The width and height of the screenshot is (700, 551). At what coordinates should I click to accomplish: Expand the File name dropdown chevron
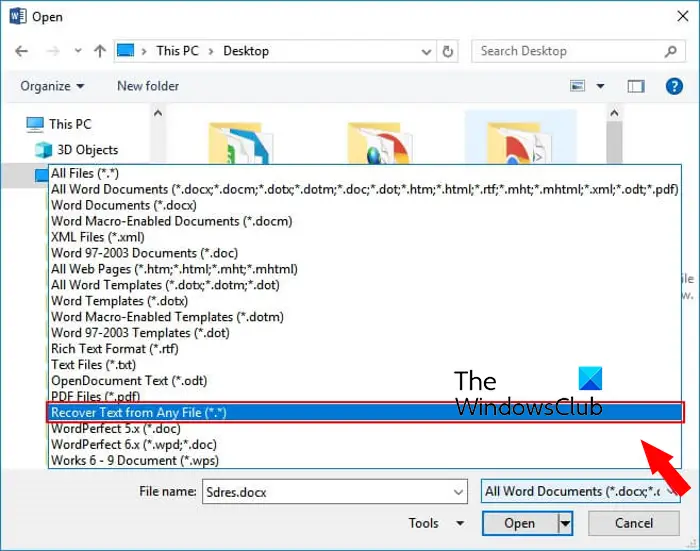pyautogui.click(x=458, y=492)
